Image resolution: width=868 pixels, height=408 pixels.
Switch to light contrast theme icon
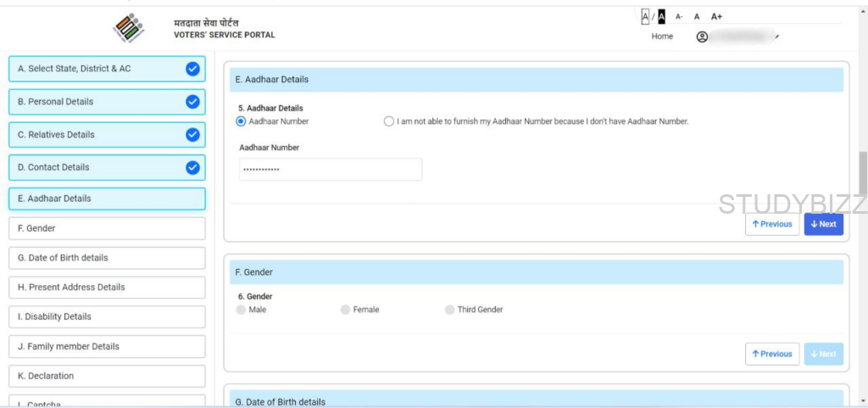645,16
